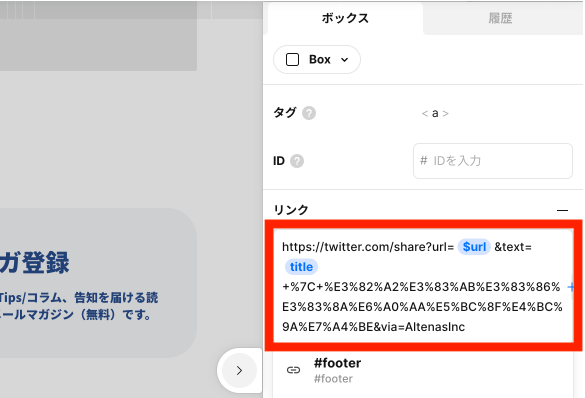Click the ID input field

pyautogui.click(x=492, y=161)
